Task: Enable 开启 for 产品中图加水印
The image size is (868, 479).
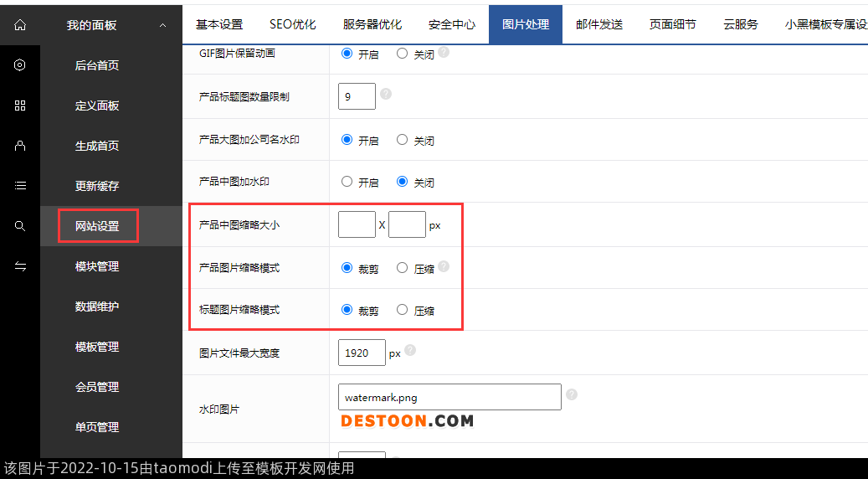Action: pyautogui.click(x=347, y=182)
